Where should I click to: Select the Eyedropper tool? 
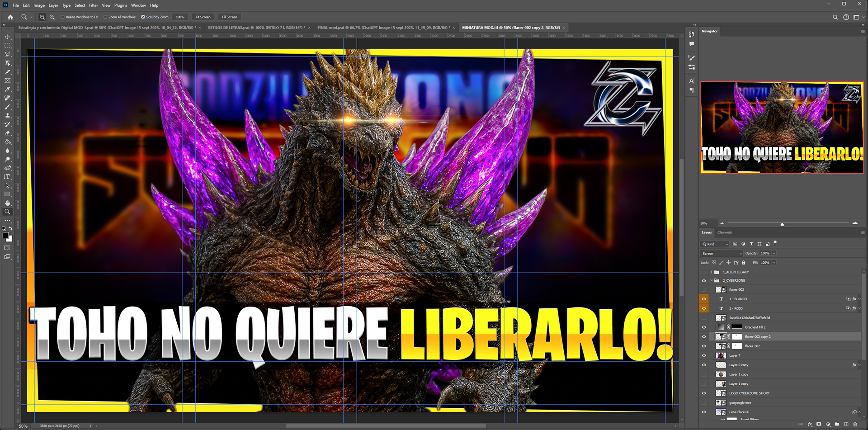[x=7, y=90]
